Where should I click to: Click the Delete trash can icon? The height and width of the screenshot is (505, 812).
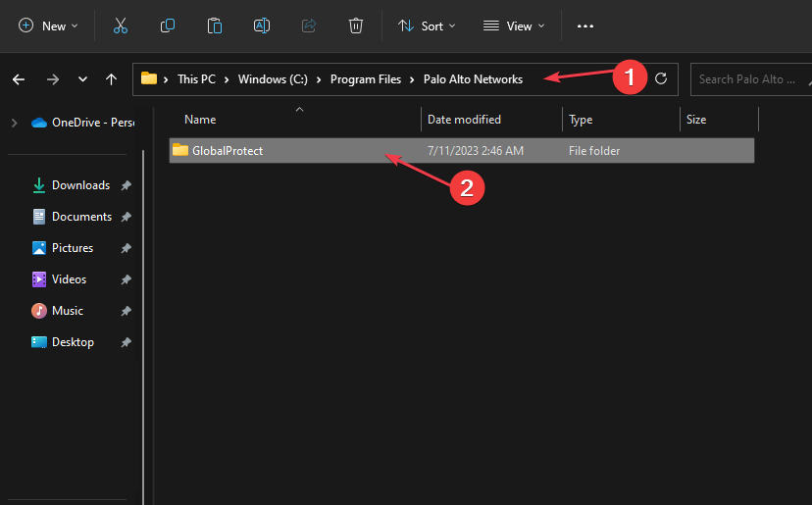pyautogui.click(x=356, y=25)
